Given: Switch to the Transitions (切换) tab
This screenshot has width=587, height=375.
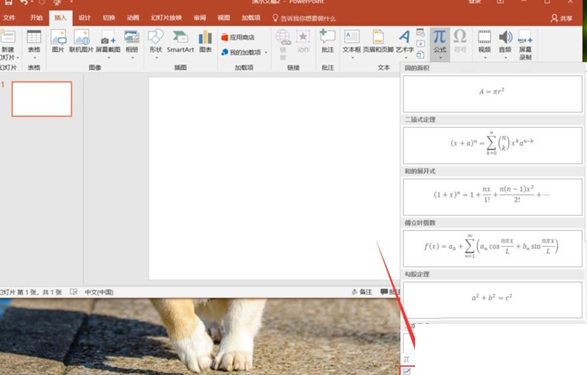Looking at the screenshot, I should (x=109, y=18).
